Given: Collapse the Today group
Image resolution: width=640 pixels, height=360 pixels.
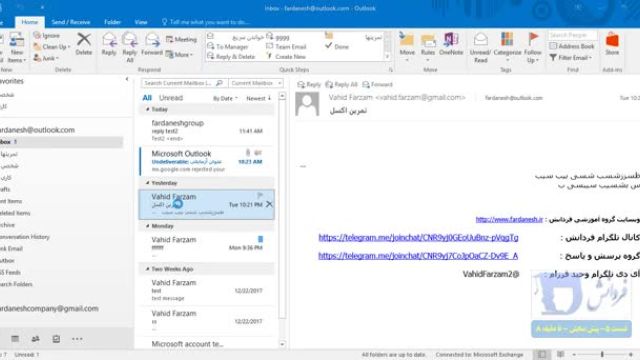Looking at the screenshot, I should 147,109.
